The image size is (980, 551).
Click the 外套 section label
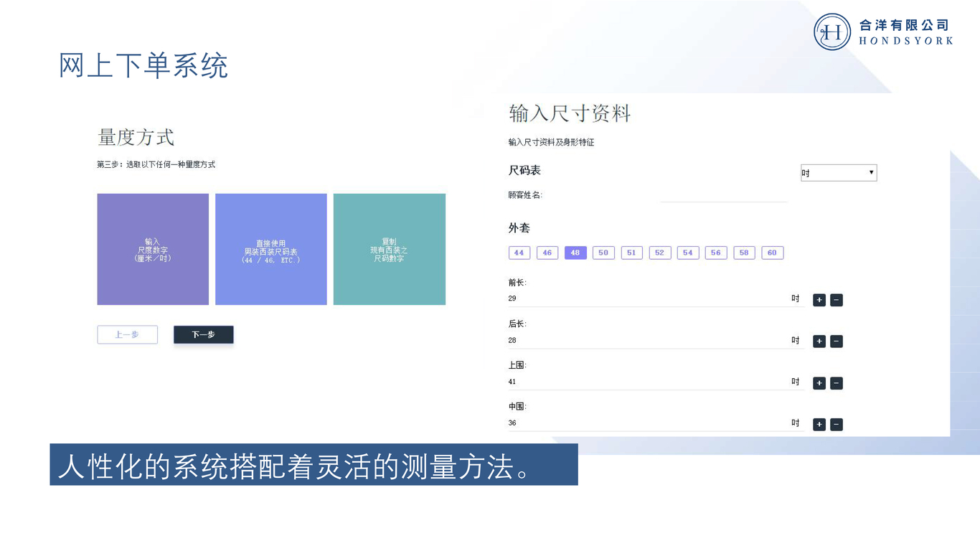(x=519, y=228)
